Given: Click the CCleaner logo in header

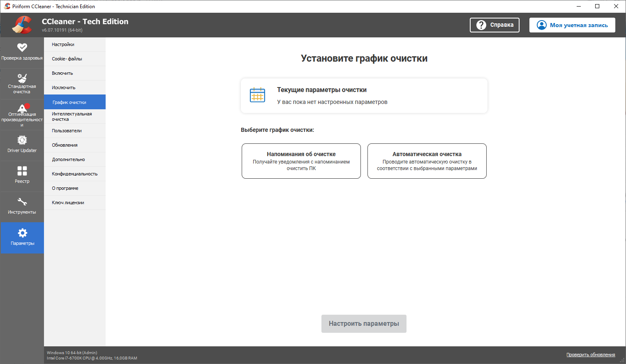Looking at the screenshot, I should pos(22,25).
